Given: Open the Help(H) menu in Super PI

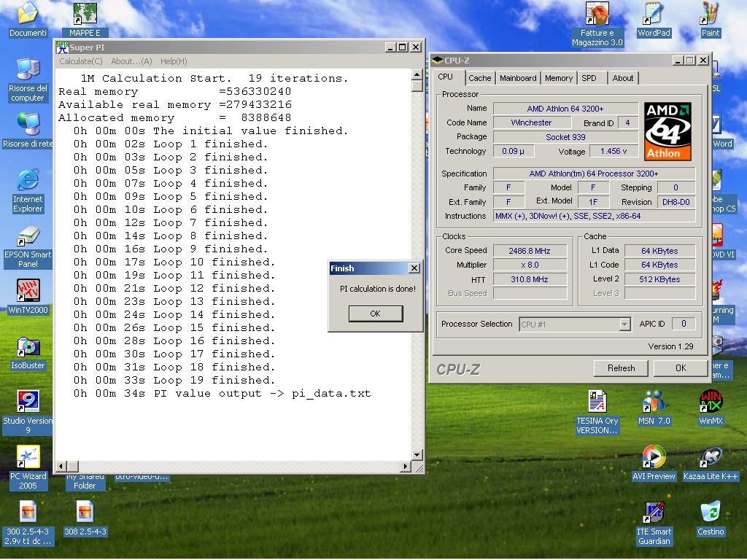Looking at the screenshot, I should click(174, 61).
